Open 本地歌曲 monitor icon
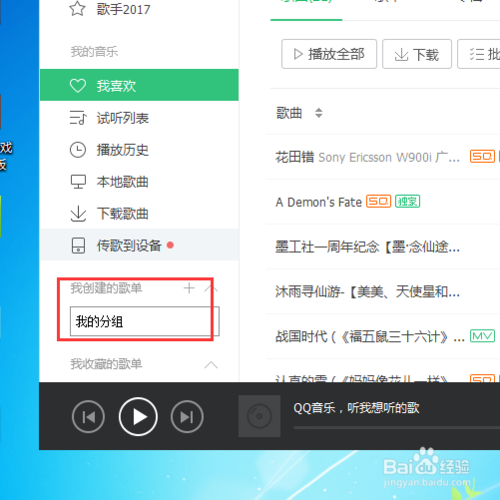 click(x=78, y=182)
